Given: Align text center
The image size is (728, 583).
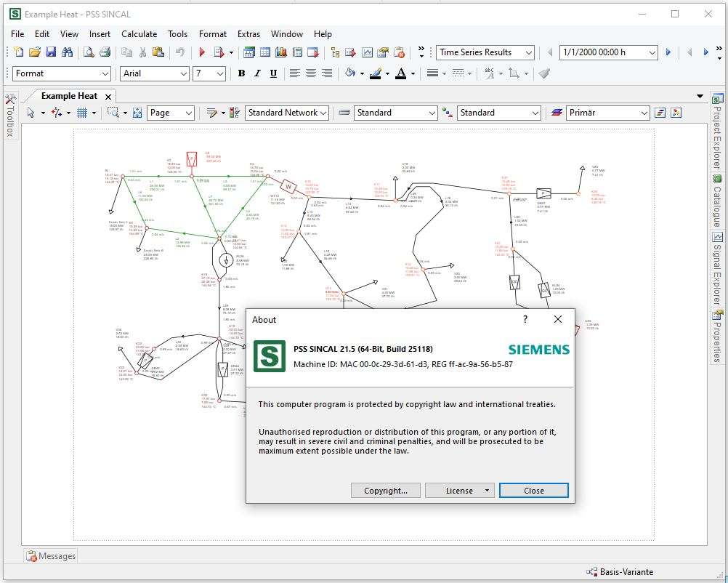Looking at the screenshot, I should coord(311,73).
